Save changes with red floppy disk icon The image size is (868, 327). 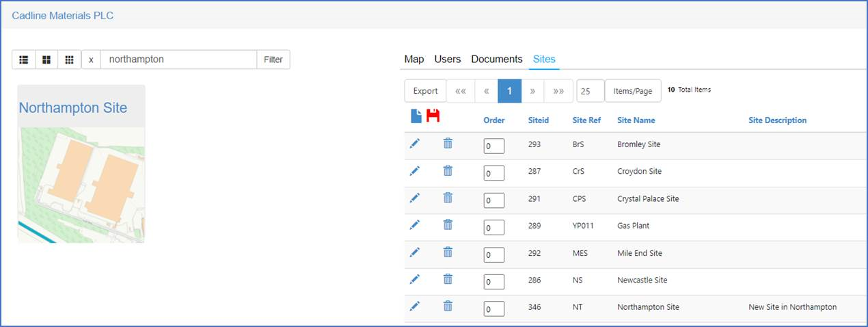(x=433, y=116)
